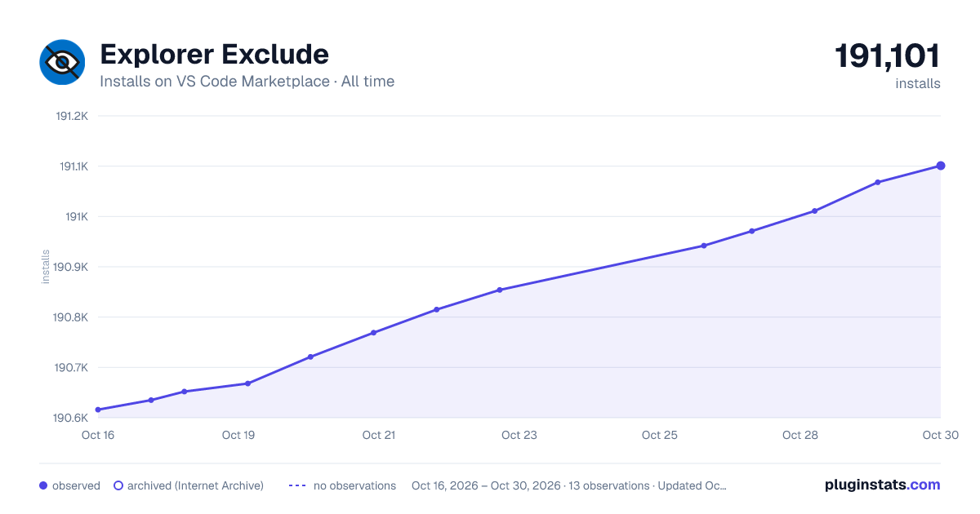Select the final Oct 30 data point
The width and height of the screenshot is (980, 514).
tap(941, 166)
